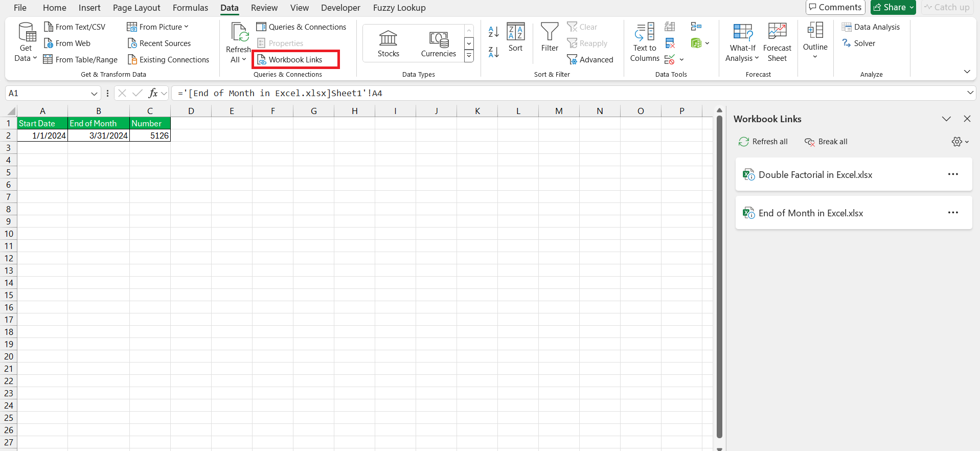Open Advanced filter options

(590, 59)
